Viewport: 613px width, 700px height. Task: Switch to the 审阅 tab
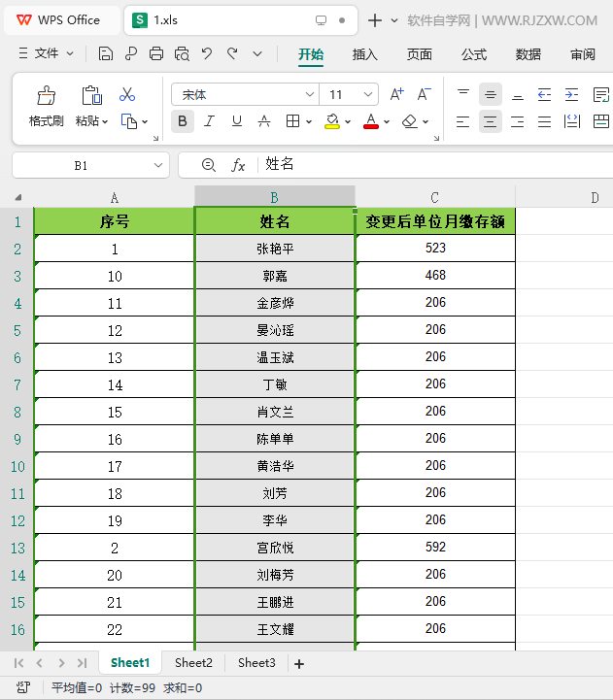click(583, 54)
